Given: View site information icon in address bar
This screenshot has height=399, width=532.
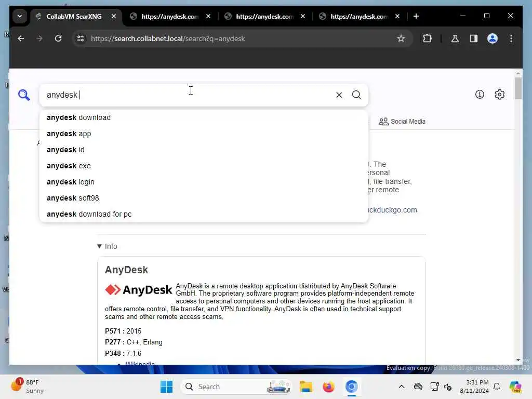Looking at the screenshot, I should click(81, 38).
